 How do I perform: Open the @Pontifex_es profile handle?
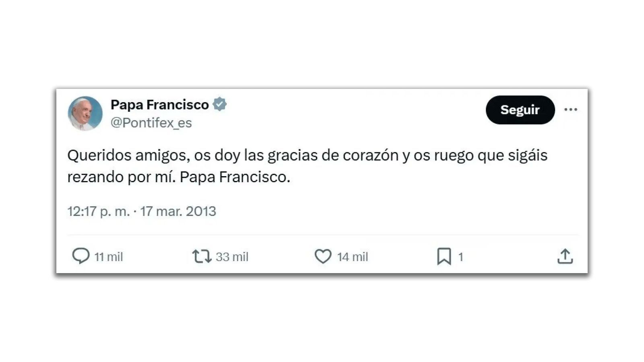[151, 123]
